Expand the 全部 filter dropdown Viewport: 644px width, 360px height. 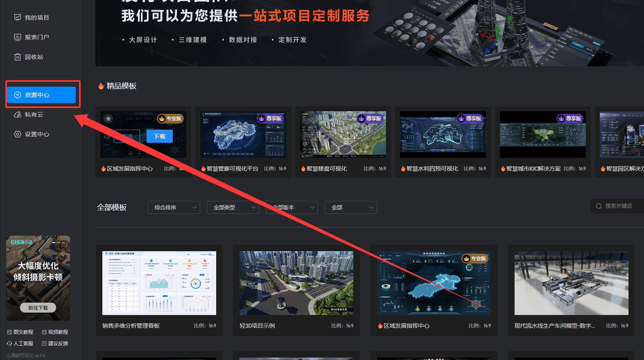(x=351, y=207)
